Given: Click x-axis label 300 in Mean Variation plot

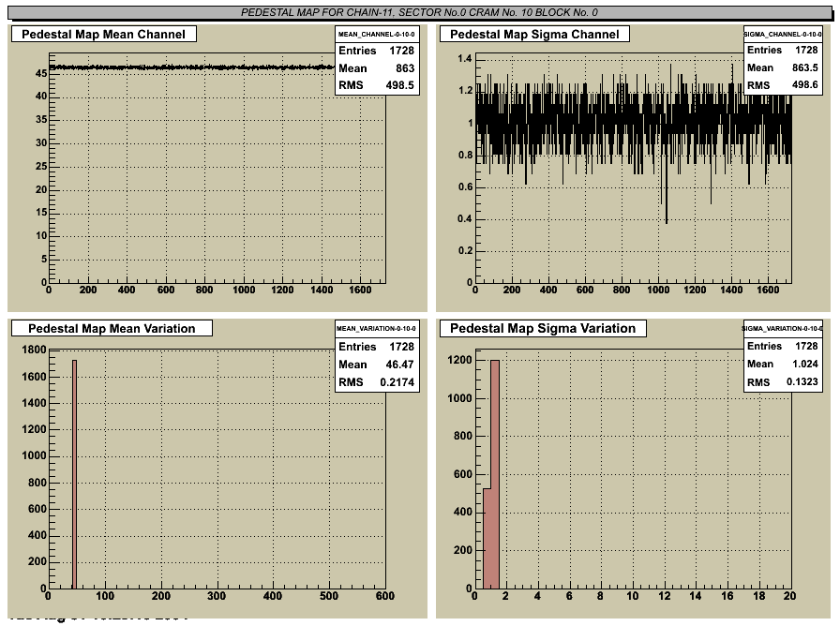Looking at the screenshot, I should tap(217, 595).
